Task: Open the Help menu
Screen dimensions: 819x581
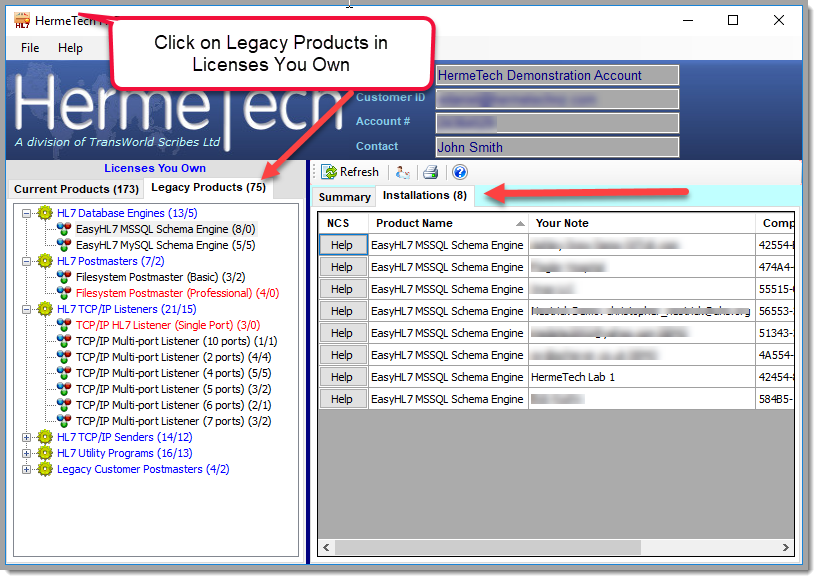Action: tap(71, 48)
